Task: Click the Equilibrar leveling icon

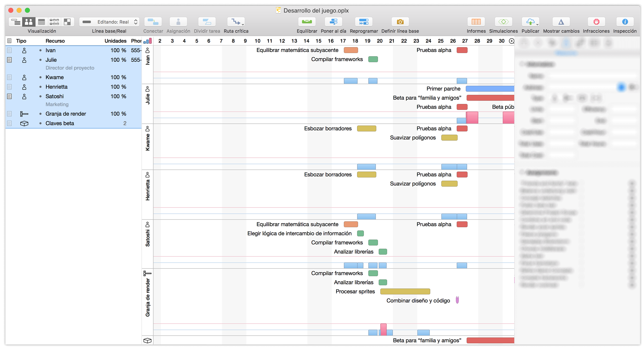Action: (x=307, y=22)
